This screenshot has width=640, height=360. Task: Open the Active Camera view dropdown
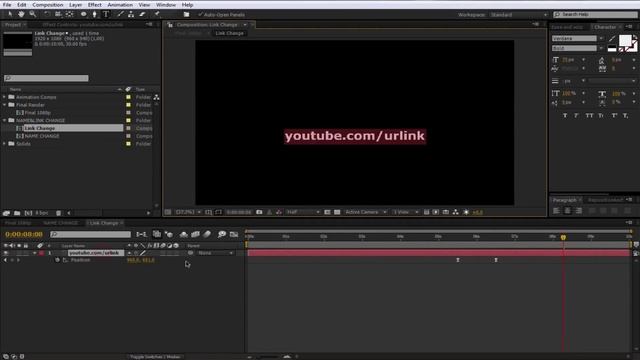365,212
